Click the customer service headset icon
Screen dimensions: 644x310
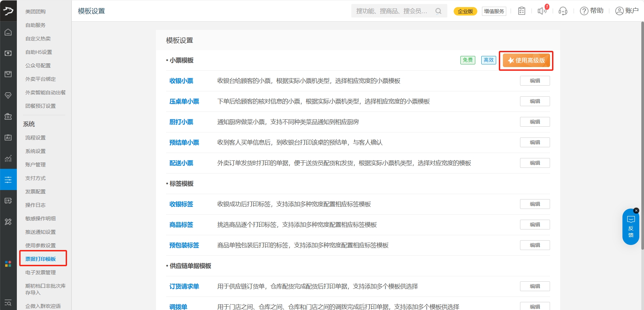point(563,11)
